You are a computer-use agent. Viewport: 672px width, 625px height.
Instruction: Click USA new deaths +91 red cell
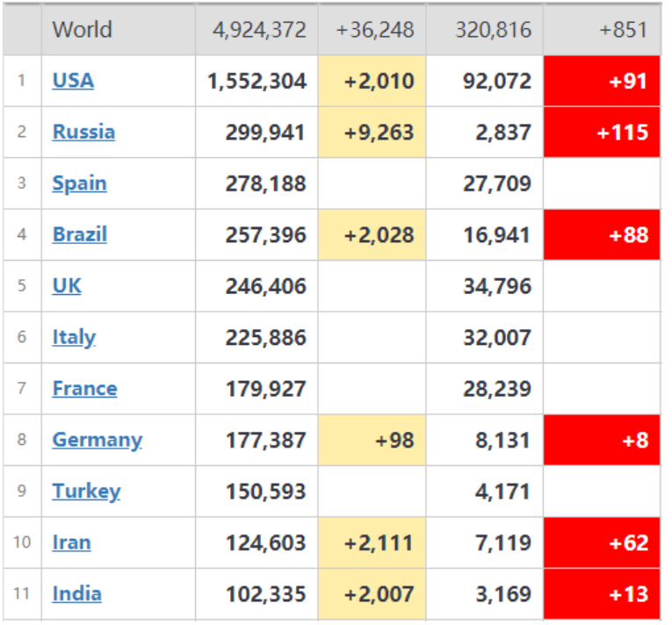602,81
